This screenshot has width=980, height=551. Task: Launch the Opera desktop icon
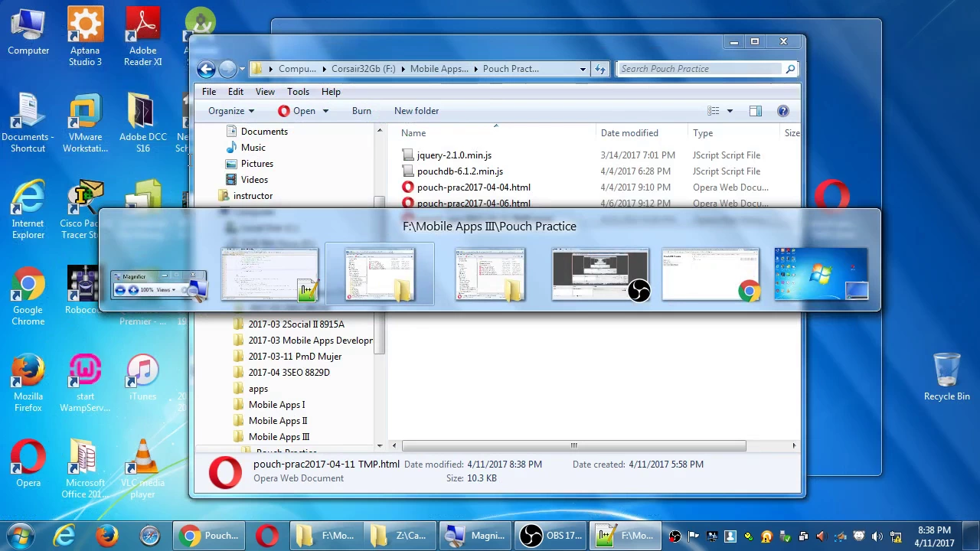point(28,464)
